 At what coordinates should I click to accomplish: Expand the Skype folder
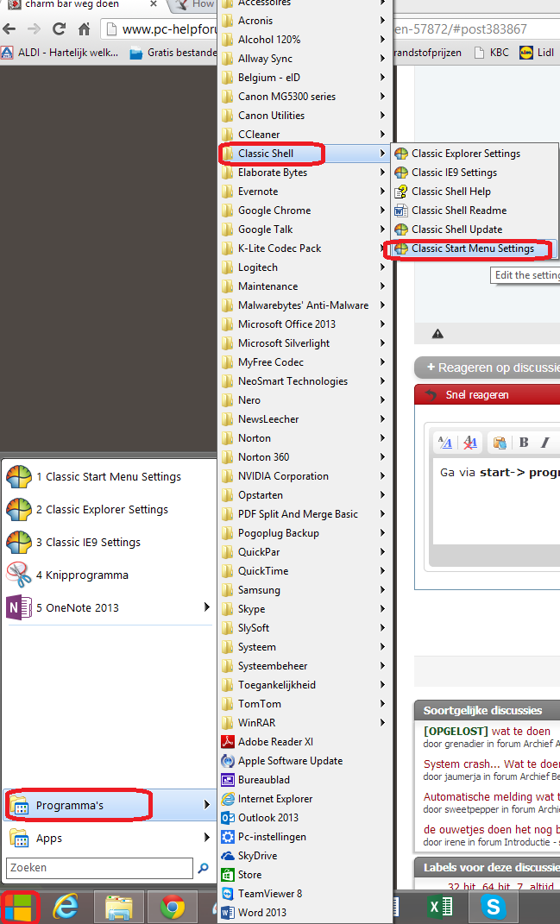point(305,609)
